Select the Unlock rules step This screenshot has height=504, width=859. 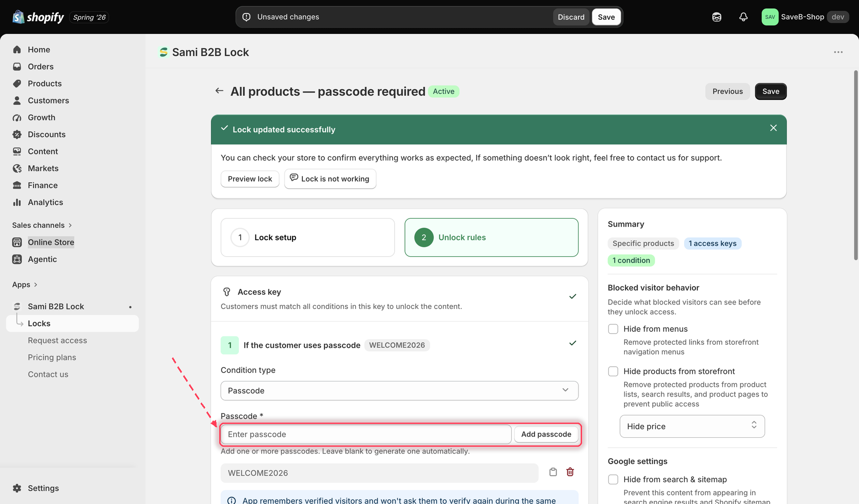point(491,237)
